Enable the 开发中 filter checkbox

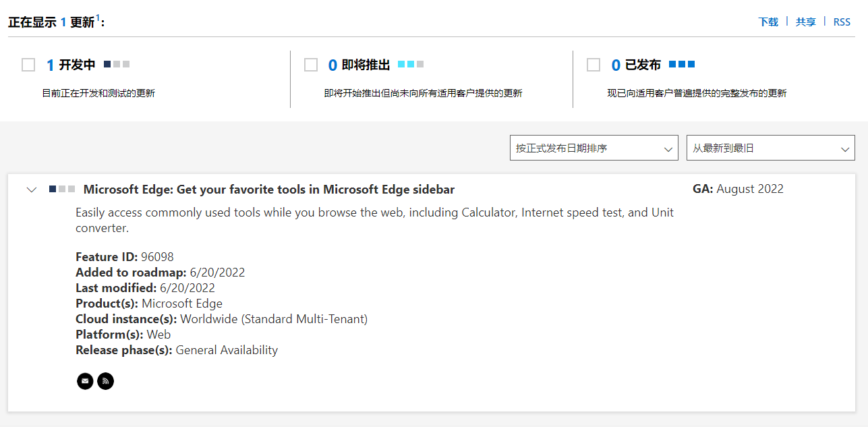click(28, 65)
